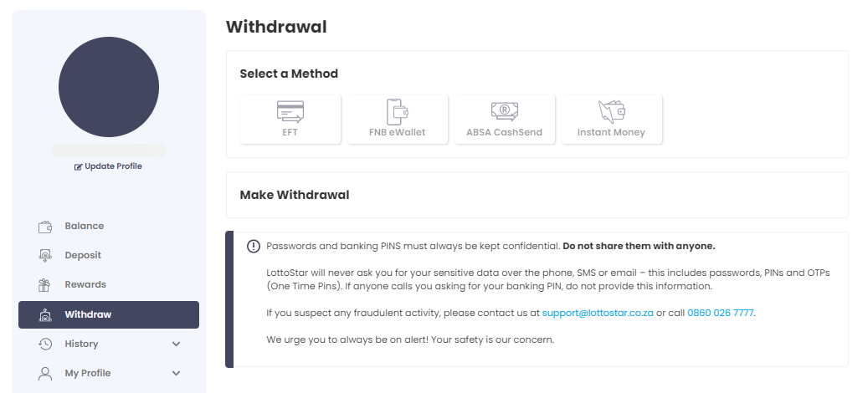Pick the ABSA CashSend banknote icon
This screenshot has width=868, height=393.
point(504,112)
